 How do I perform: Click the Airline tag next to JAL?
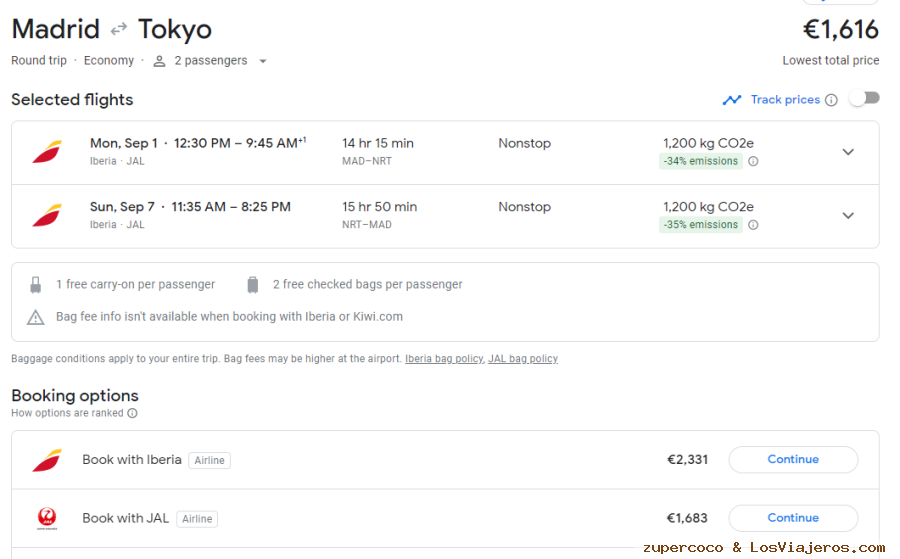pos(197,519)
